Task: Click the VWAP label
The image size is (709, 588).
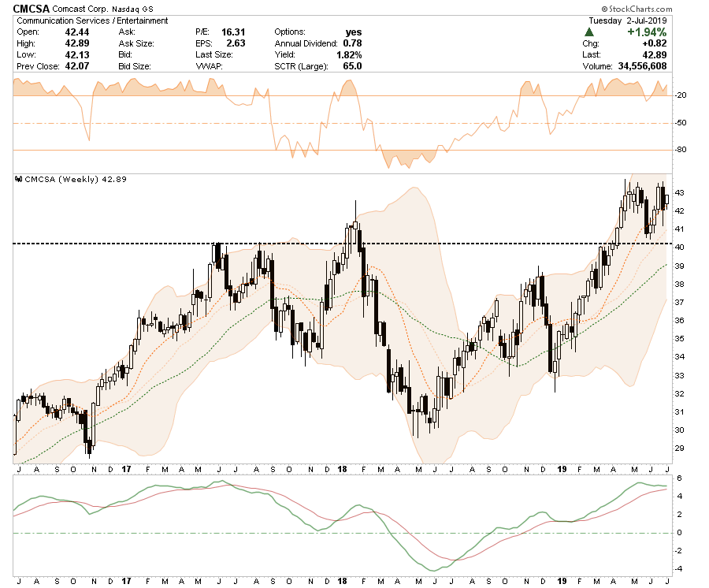Action: click(x=209, y=66)
